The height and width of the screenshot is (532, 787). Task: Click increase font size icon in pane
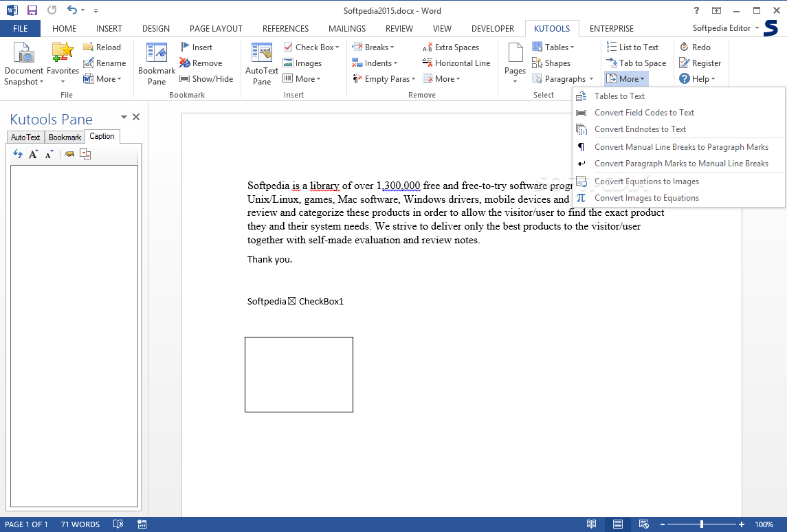[34, 154]
